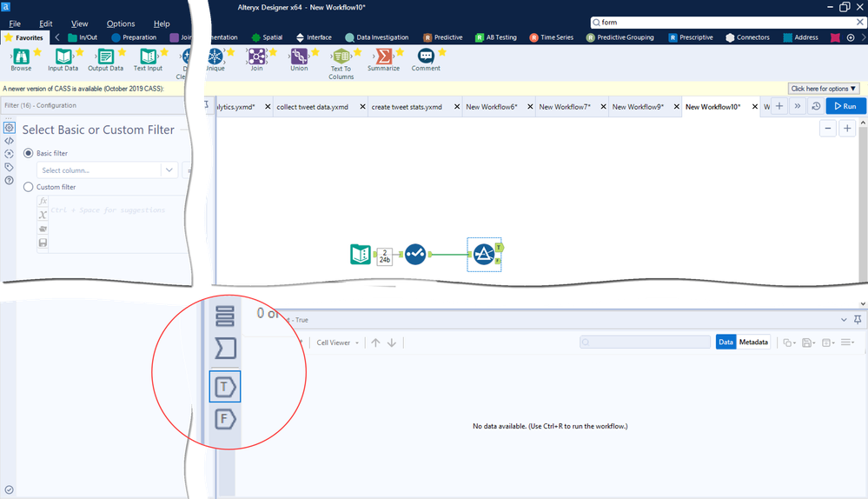Click the Input Data node on canvas
The image size is (868, 499).
click(361, 254)
